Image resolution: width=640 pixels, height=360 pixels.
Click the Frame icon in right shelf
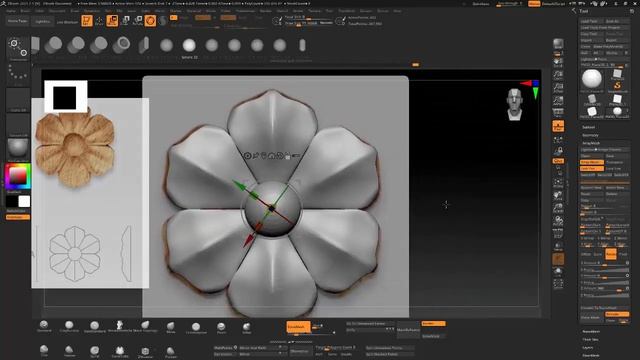coord(558,182)
